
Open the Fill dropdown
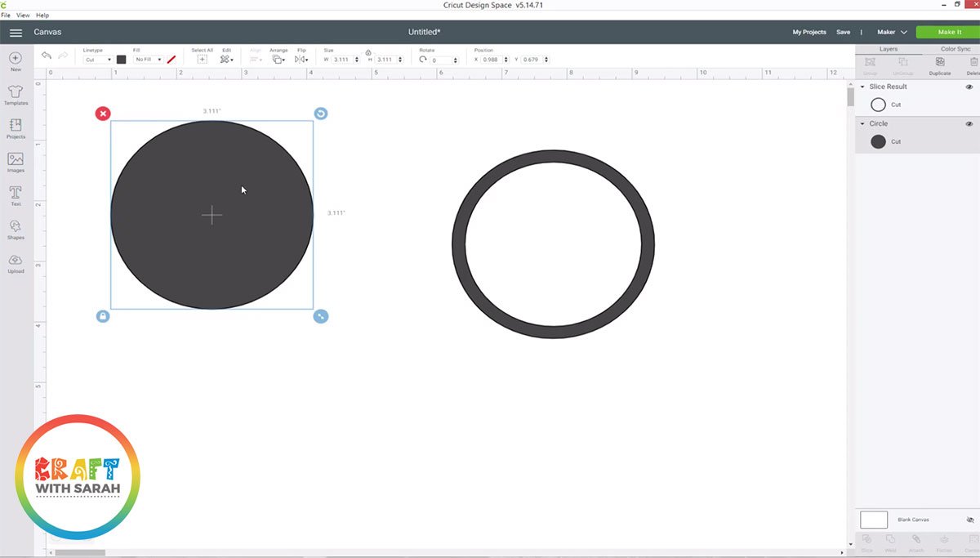tap(149, 60)
